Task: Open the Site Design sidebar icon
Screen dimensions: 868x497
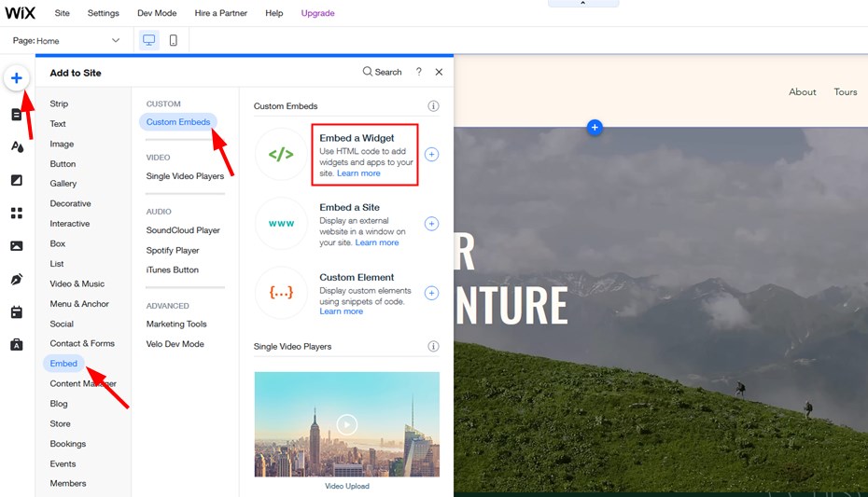Action: [x=17, y=146]
